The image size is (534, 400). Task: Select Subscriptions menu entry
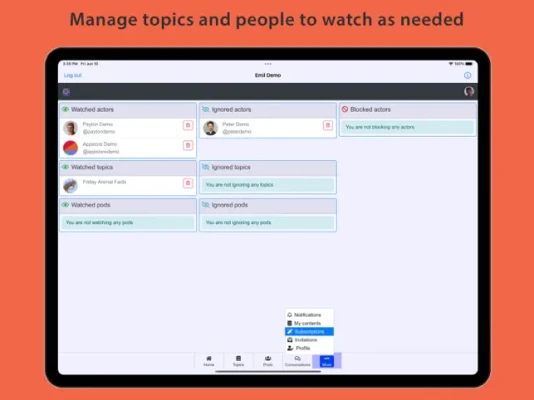click(309, 332)
